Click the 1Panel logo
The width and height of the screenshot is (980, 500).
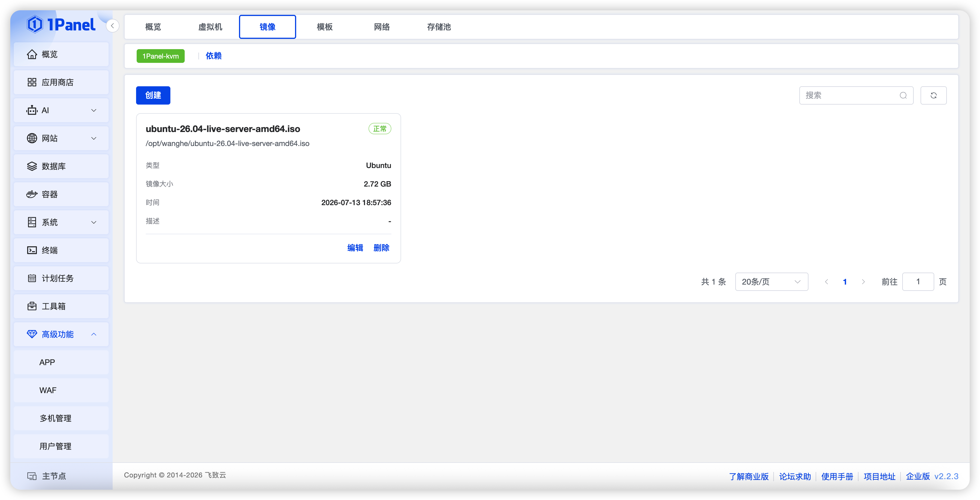coord(61,25)
